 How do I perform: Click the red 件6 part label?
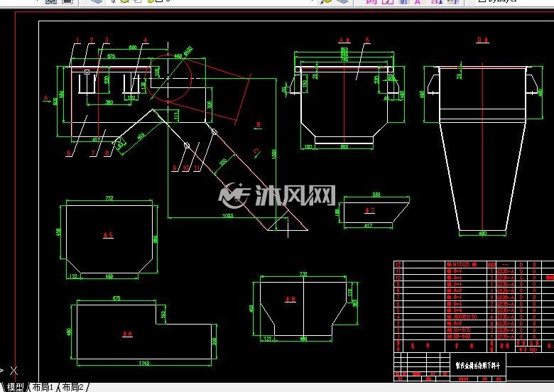(127, 334)
